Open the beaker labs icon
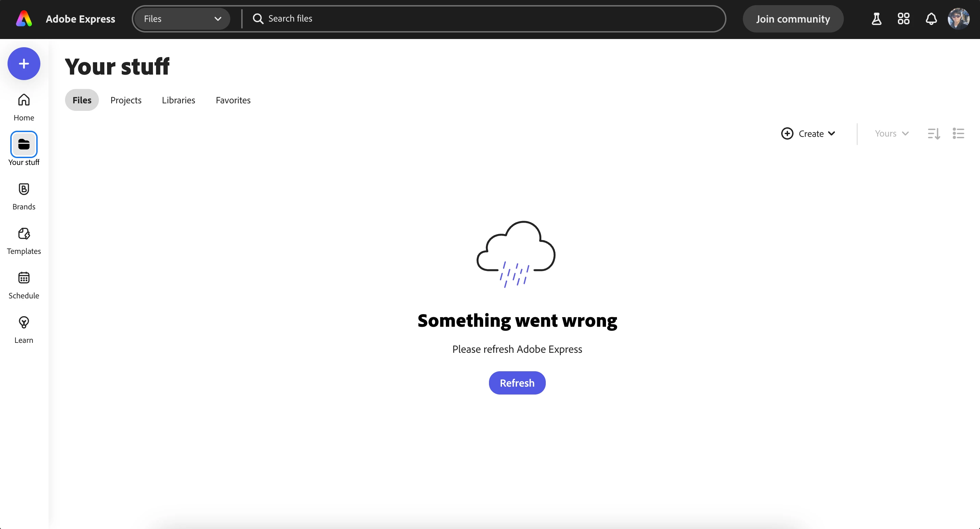 tap(876, 18)
